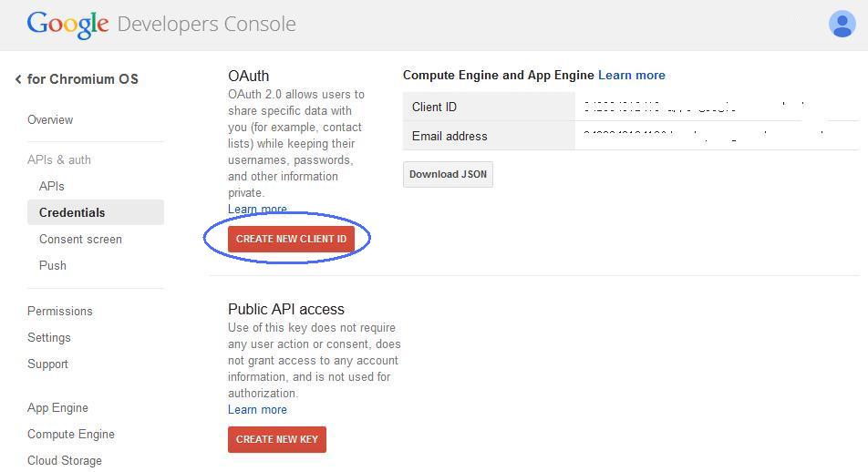Open Compute Engine and App Engine Learn more
The width and height of the screenshot is (868, 472).
point(632,75)
